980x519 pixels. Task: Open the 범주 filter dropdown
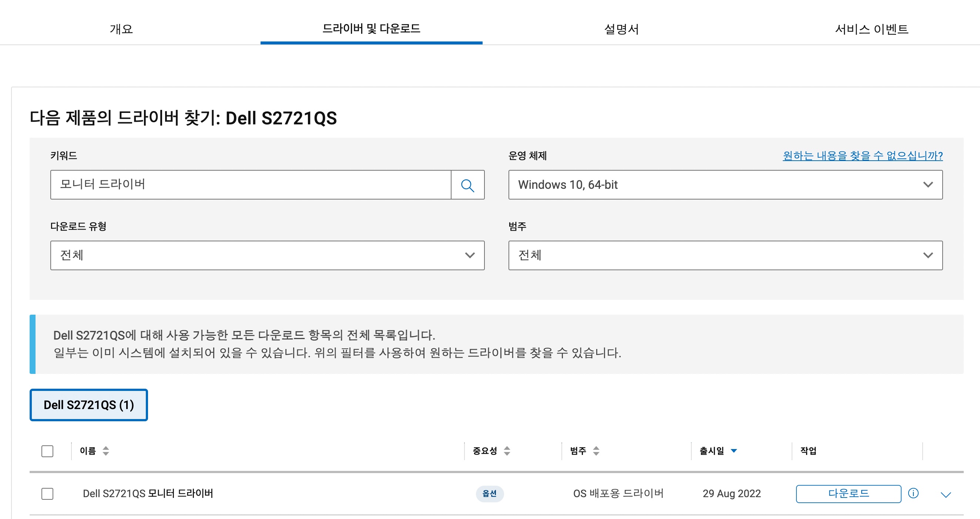725,255
